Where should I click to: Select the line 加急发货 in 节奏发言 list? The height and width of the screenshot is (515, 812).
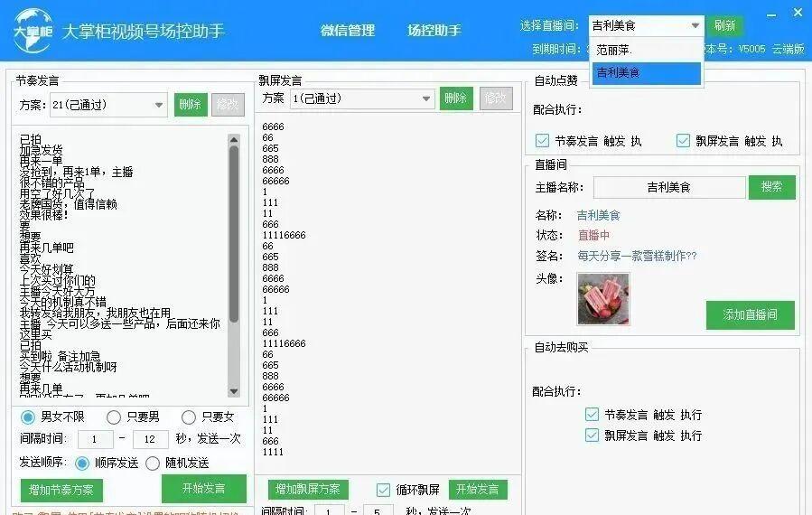pyautogui.click(x=41, y=150)
